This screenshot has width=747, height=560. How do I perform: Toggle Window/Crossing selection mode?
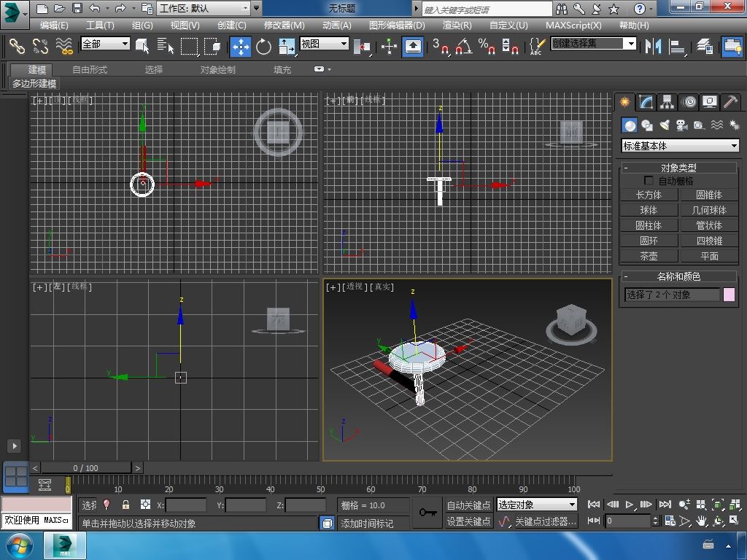[x=212, y=46]
